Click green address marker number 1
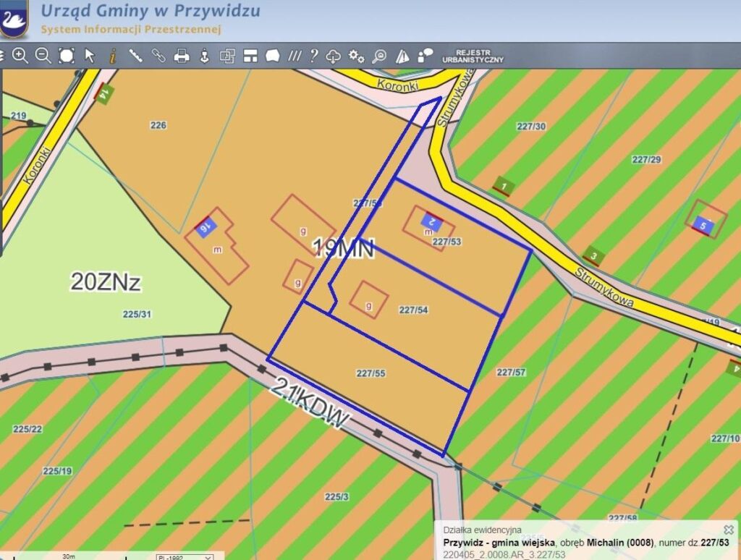741x560 pixels. pyautogui.click(x=504, y=186)
